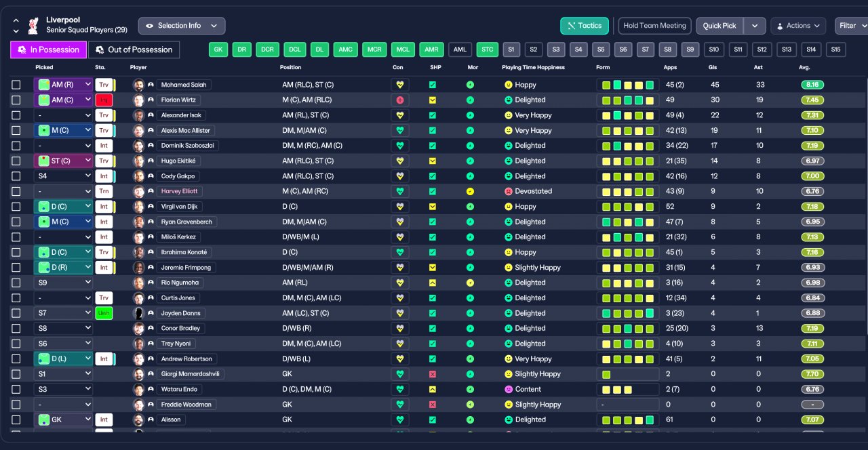
Task: Click Harvey Elliott's devastated red face icon
Action: pos(508,191)
